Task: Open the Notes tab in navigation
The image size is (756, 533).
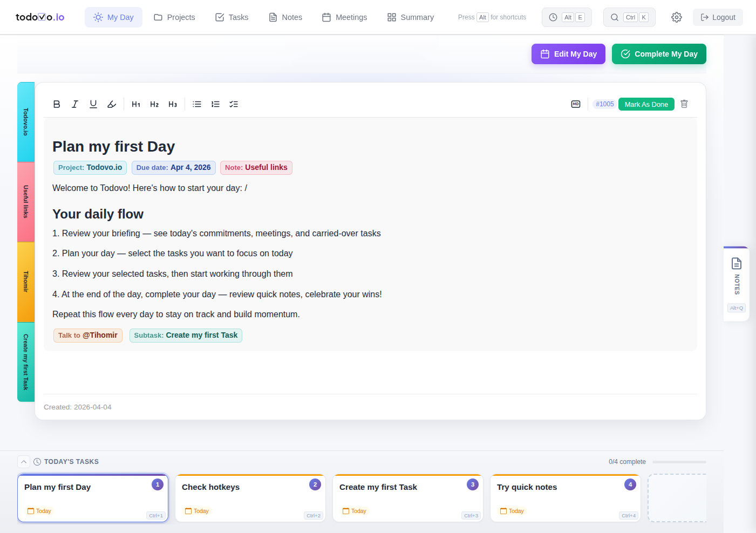Action: coord(285,17)
